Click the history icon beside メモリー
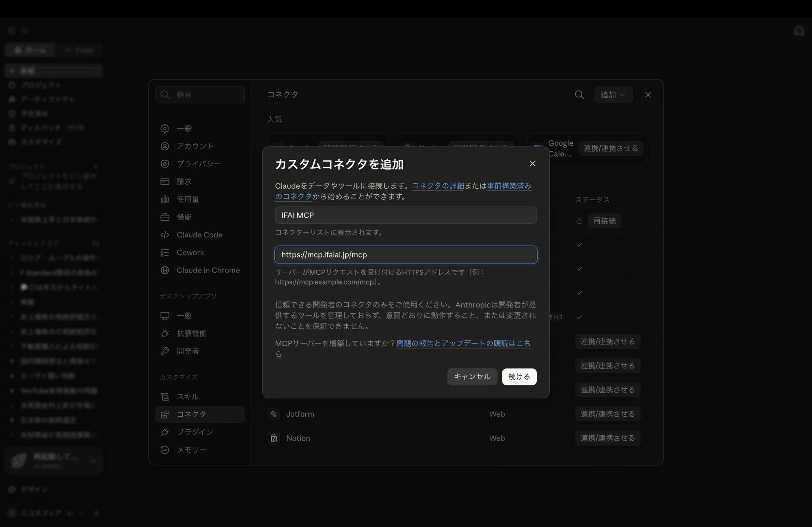The width and height of the screenshot is (812, 527). 165,450
